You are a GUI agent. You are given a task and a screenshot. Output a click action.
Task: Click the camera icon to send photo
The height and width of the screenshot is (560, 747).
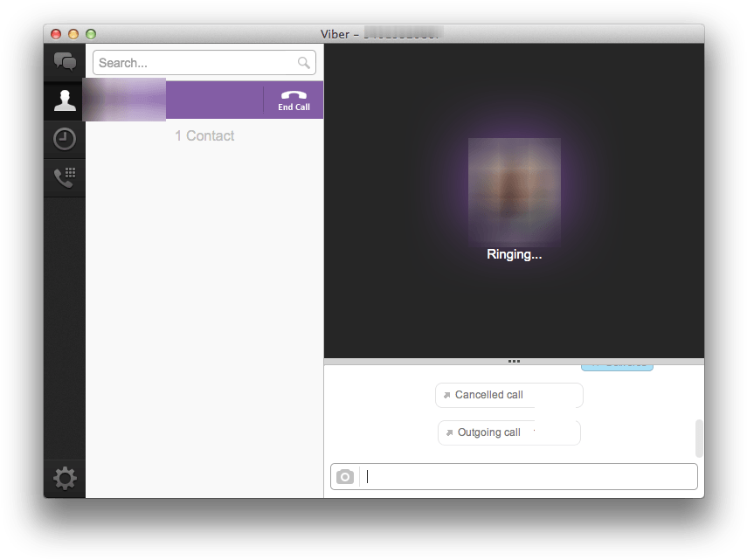[345, 476]
